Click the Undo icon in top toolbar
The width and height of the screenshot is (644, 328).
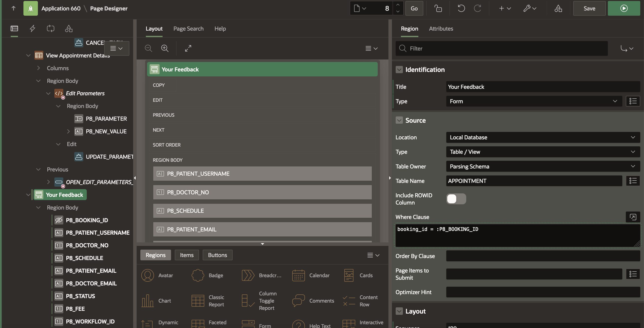(x=461, y=8)
